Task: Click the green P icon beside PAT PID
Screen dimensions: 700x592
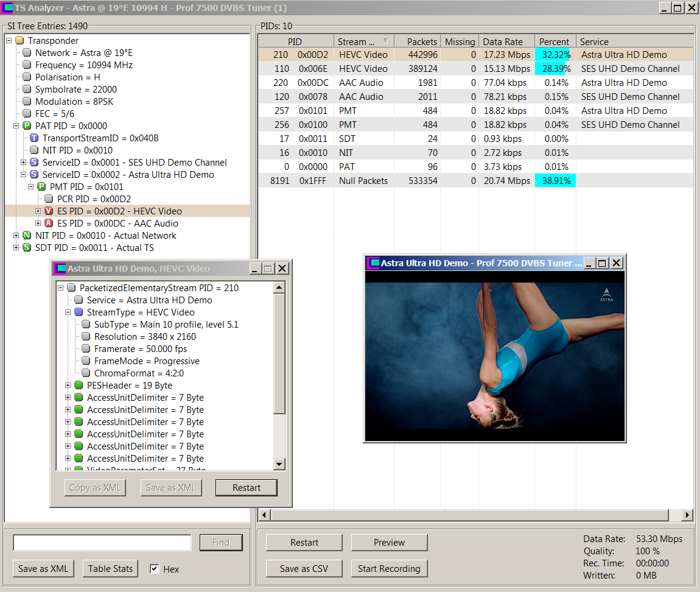Action: 27,126
